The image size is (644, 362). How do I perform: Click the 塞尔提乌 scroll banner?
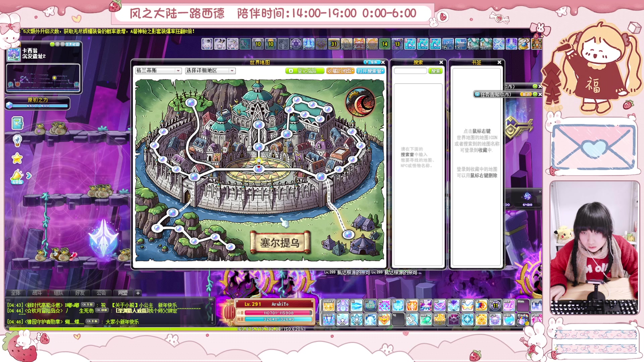(x=280, y=243)
